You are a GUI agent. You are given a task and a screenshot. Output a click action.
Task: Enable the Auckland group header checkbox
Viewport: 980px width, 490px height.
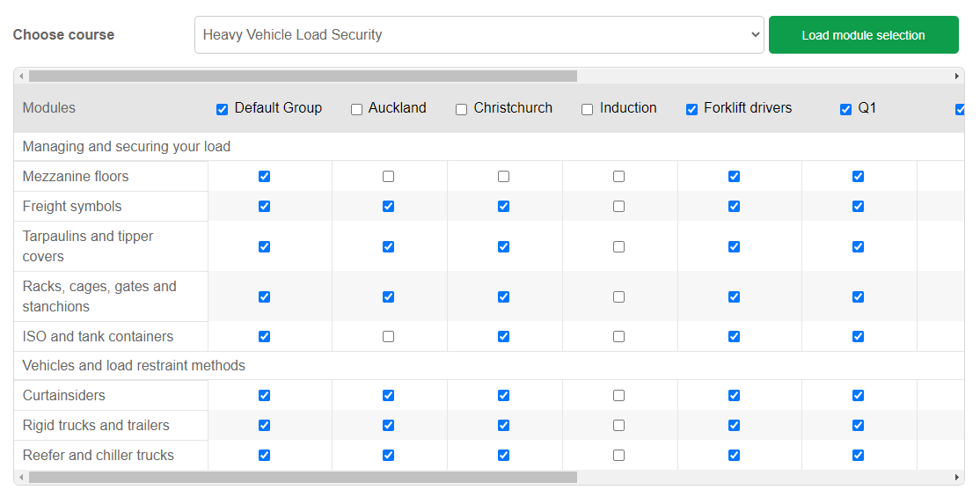pos(357,109)
